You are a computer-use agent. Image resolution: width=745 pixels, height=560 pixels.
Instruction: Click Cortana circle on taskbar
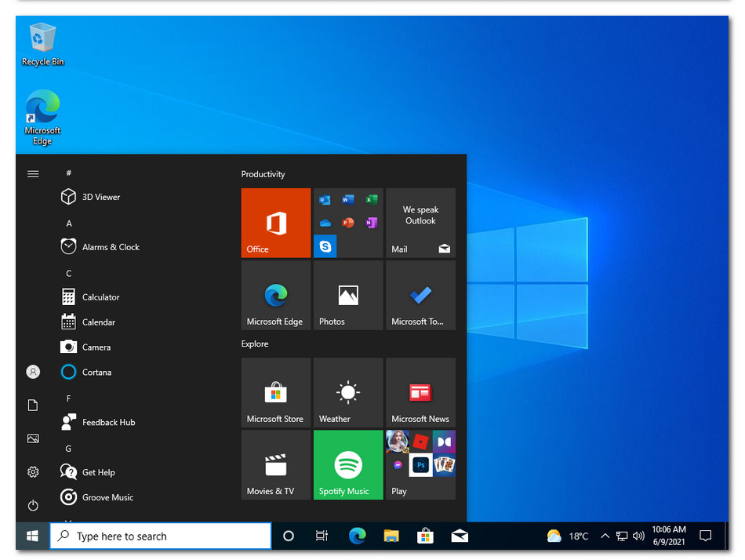click(x=289, y=536)
